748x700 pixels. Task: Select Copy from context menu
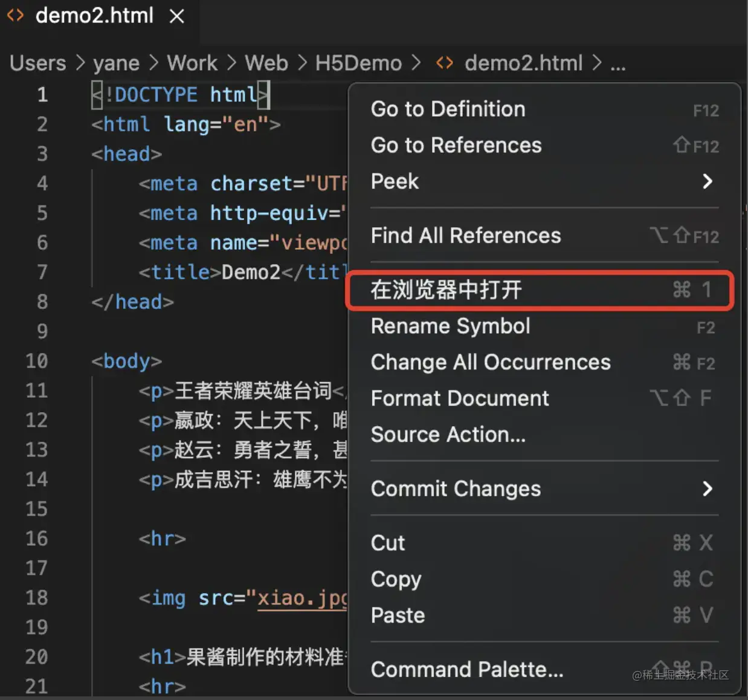(396, 579)
